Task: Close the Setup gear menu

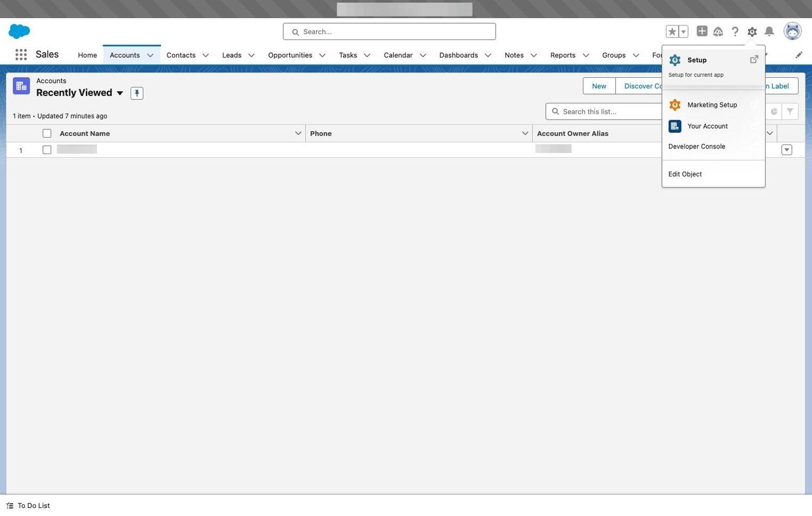Action: point(752,31)
